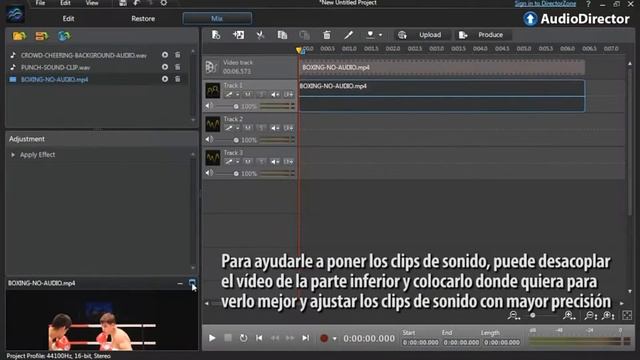Open preferences gear icon in title bar

[164, 3]
